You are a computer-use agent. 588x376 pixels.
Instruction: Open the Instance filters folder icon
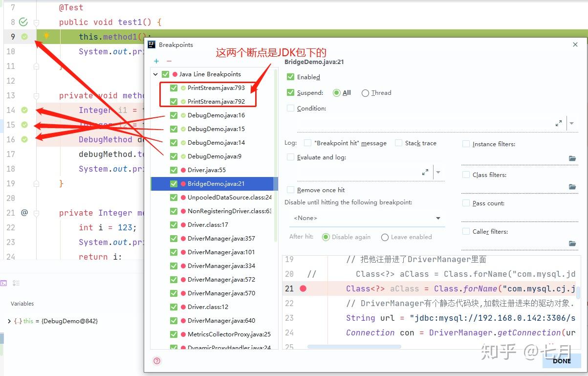click(572, 158)
